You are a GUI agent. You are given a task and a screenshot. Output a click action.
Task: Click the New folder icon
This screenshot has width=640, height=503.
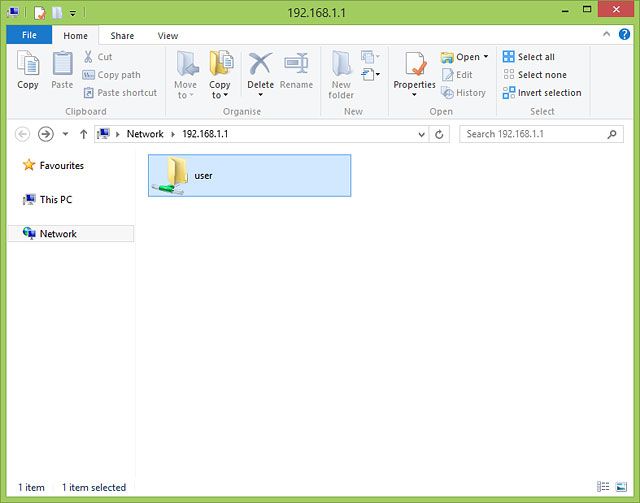tap(341, 63)
